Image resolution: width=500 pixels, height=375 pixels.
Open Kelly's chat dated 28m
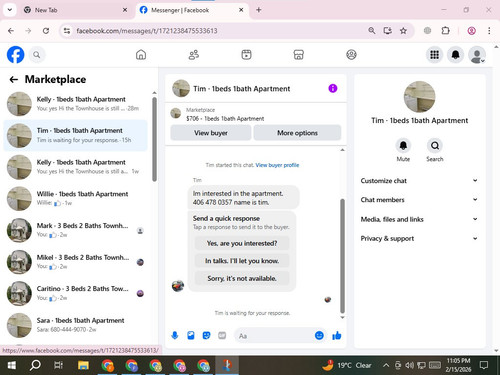[x=75, y=104]
